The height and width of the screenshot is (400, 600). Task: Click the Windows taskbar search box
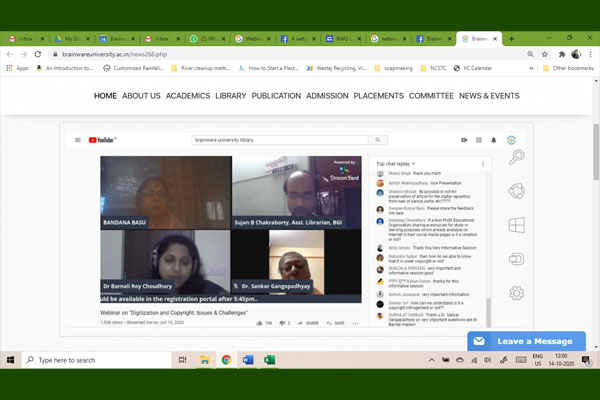(96, 360)
